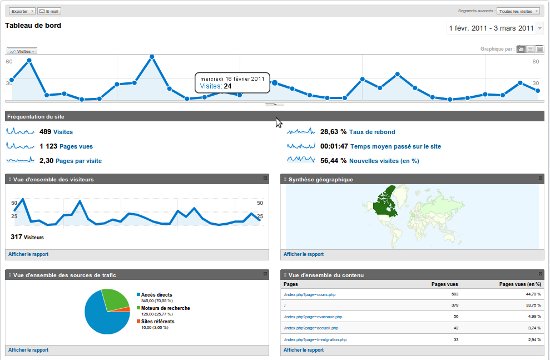The image size is (550, 360).
Task: Click the Visites sparkline icon
Action: tap(20, 132)
